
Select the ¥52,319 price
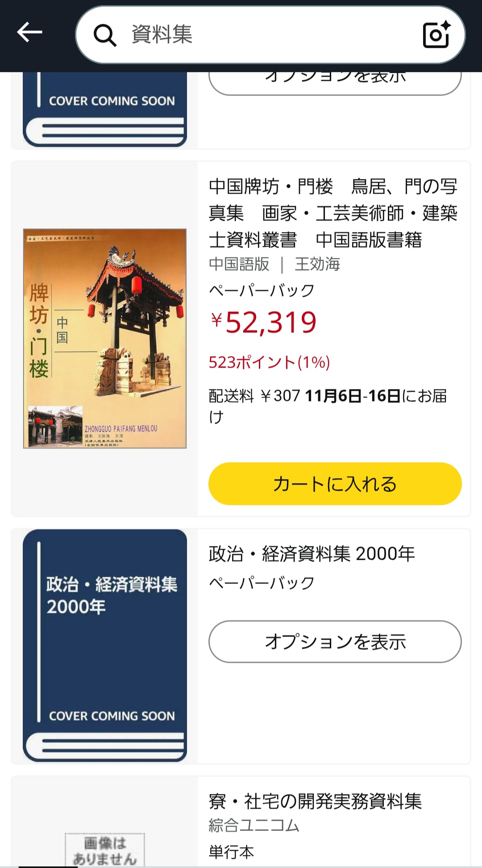[x=263, y=322]
